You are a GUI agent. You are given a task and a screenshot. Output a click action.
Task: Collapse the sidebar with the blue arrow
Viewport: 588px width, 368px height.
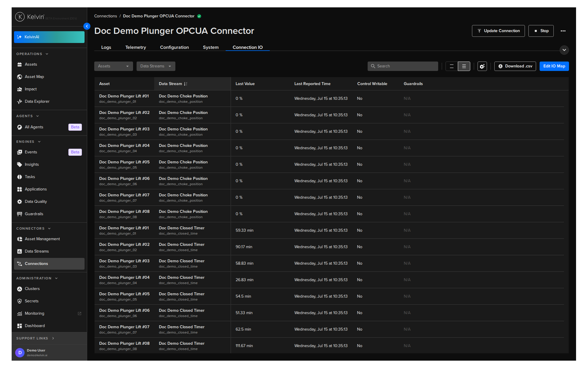coord(87,26)
